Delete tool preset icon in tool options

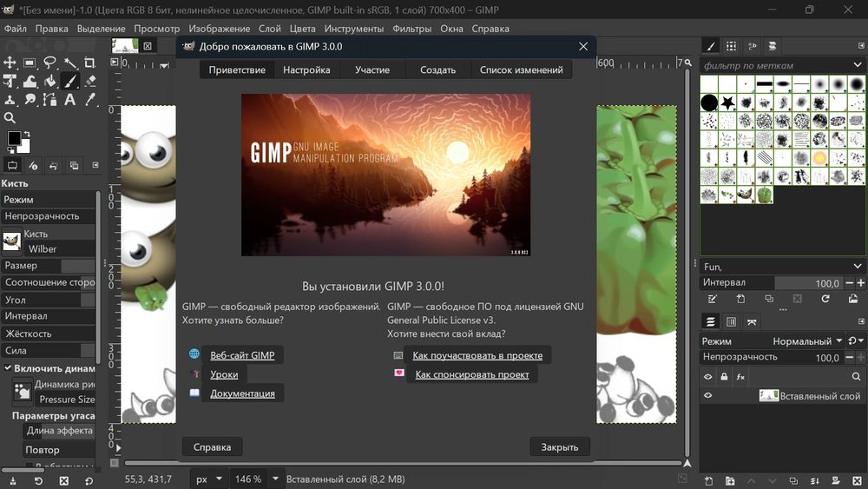tap(63, 480)
